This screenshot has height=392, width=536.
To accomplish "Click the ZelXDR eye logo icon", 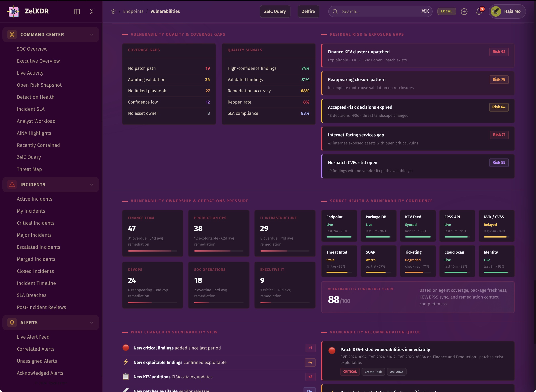I will [x=13, y=11].
